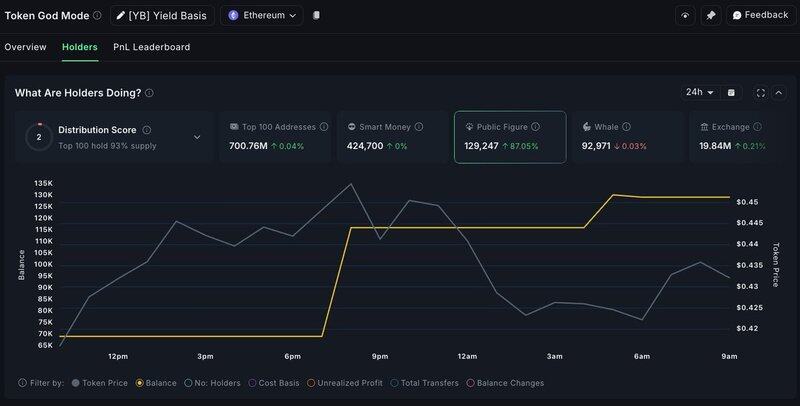This screenshot has height=406, width=800.
Task: Expand chart to fullscreen
Action: tap(761, 93)
